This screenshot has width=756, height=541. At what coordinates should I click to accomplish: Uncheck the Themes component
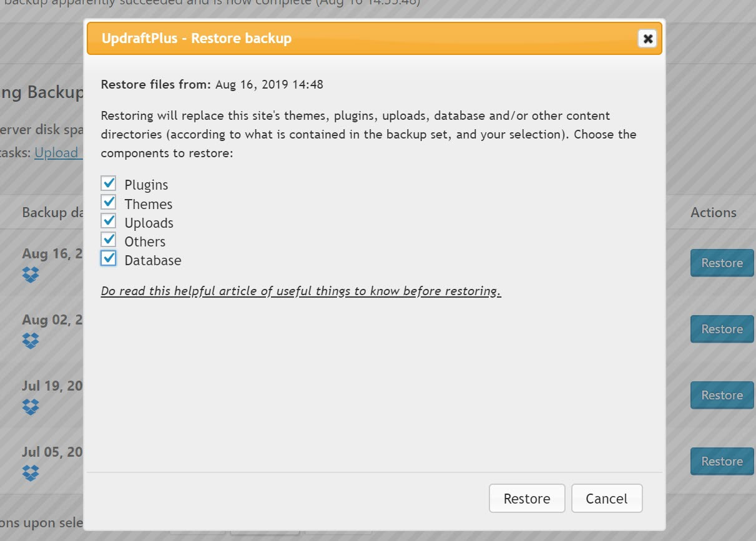(108, 202)
